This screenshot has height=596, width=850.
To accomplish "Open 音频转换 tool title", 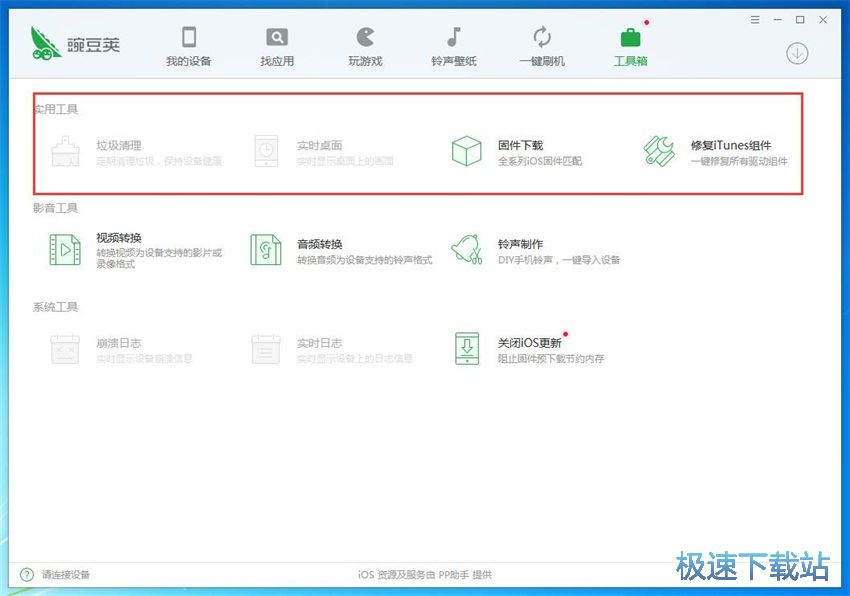I will pyautogui.click(x=320, y=244).
